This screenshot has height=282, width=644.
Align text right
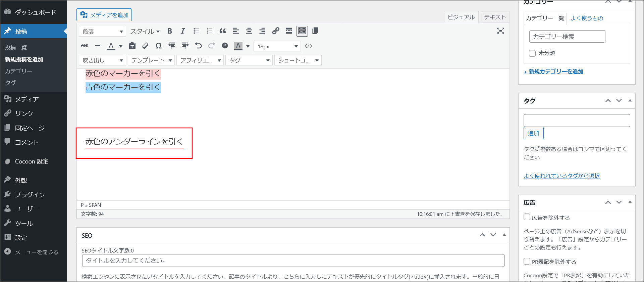click(262, 31)
